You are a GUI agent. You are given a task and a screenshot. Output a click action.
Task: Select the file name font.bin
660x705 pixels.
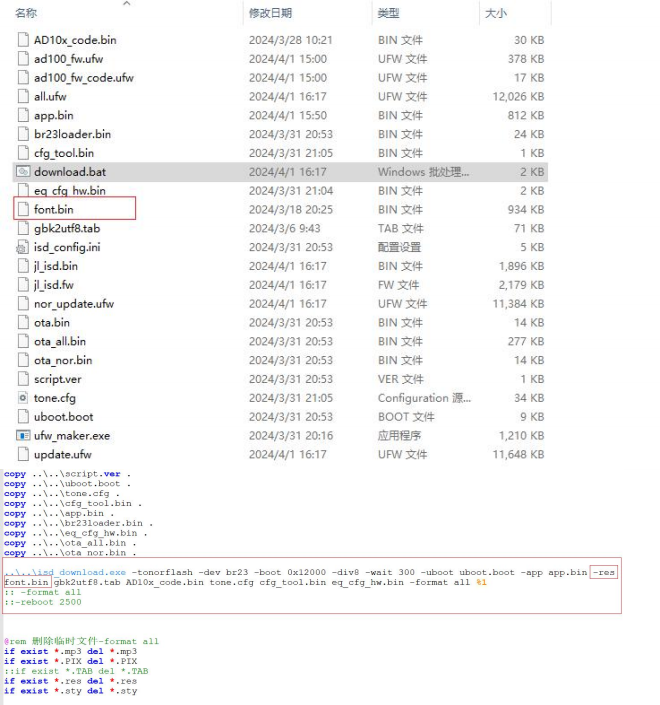(x=54, y=210)
